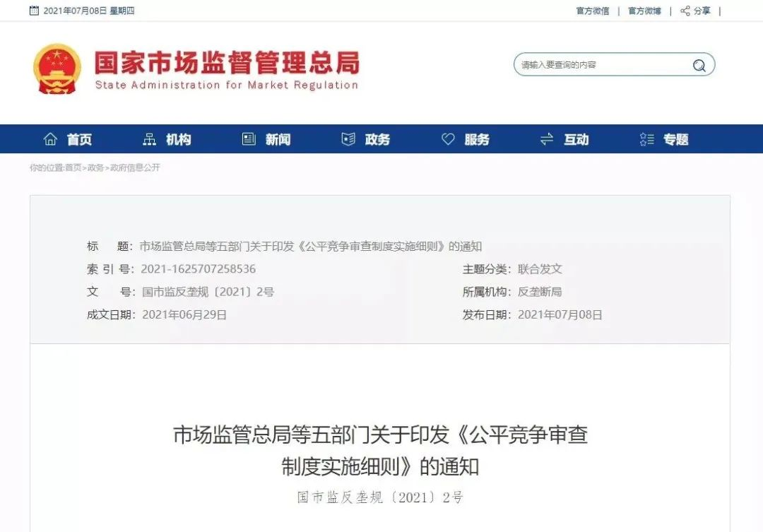763x532 pixels.
Task: Click the list icon beside 专题
Action: (x=646, y=139)
